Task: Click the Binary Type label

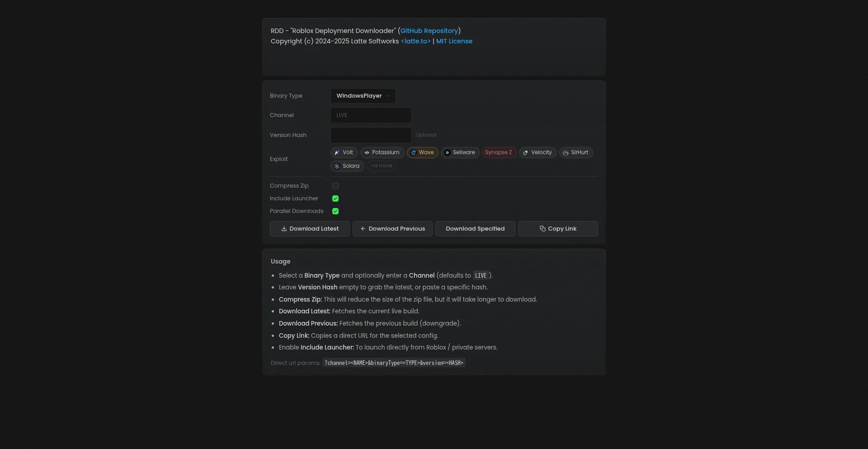Action: [286, 96]
